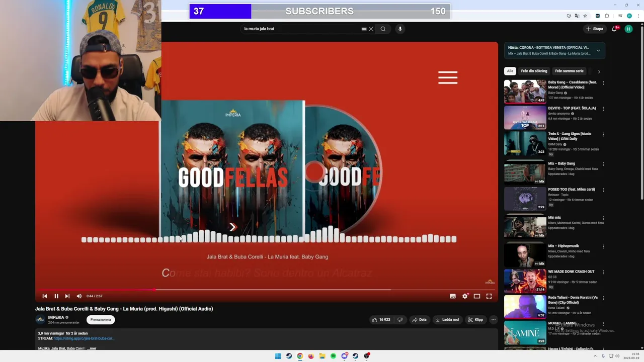Open options menu for DEVITO - TOP
644x362 pixels.
[603, 109]
